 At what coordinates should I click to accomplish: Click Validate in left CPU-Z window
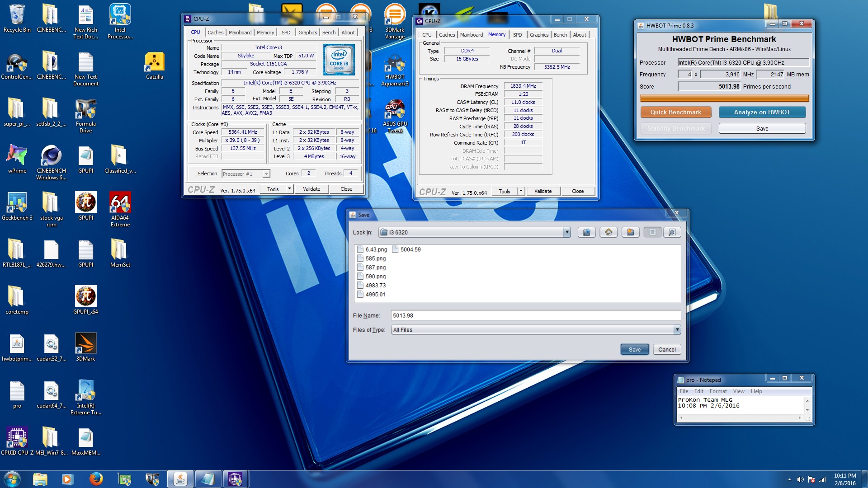tap(311, 189)
